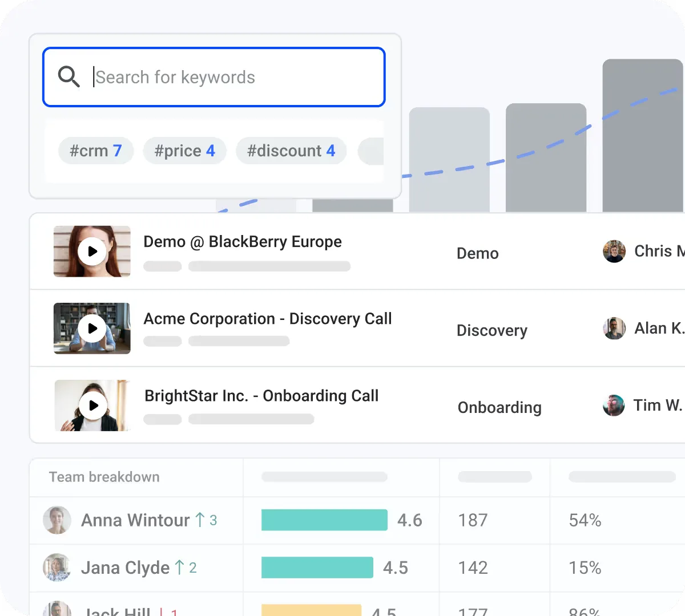685x616 pixels.
Task: Play the Acme Corporation Discovery Call video
Action: [92, 329]
